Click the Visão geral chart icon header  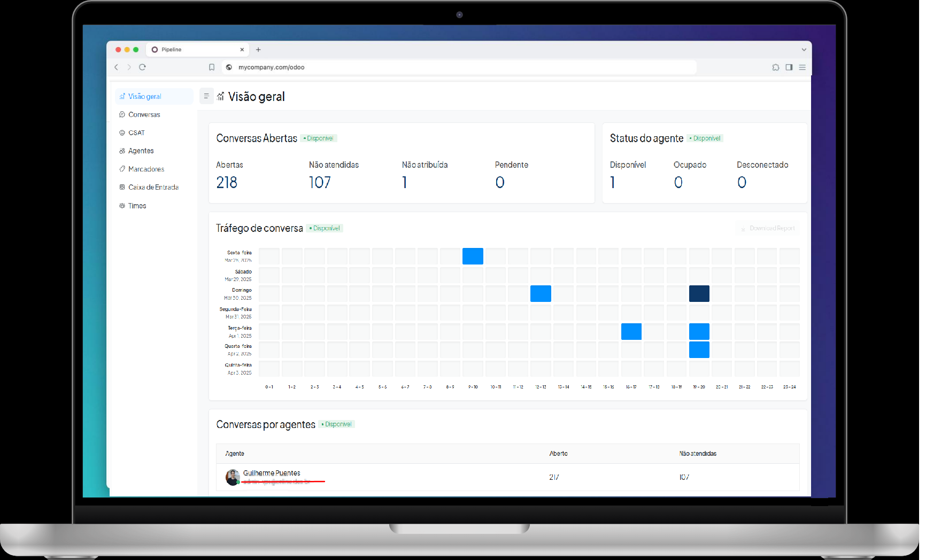tap(221, 97)
